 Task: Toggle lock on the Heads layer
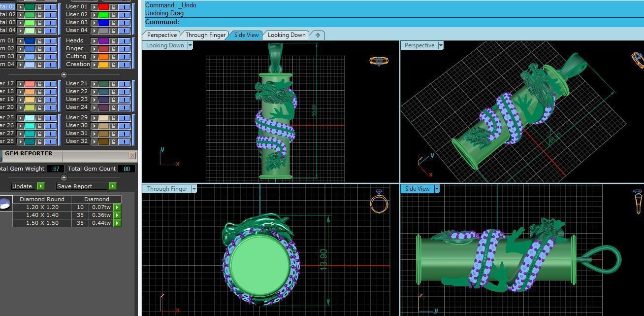tap(114, 41)
